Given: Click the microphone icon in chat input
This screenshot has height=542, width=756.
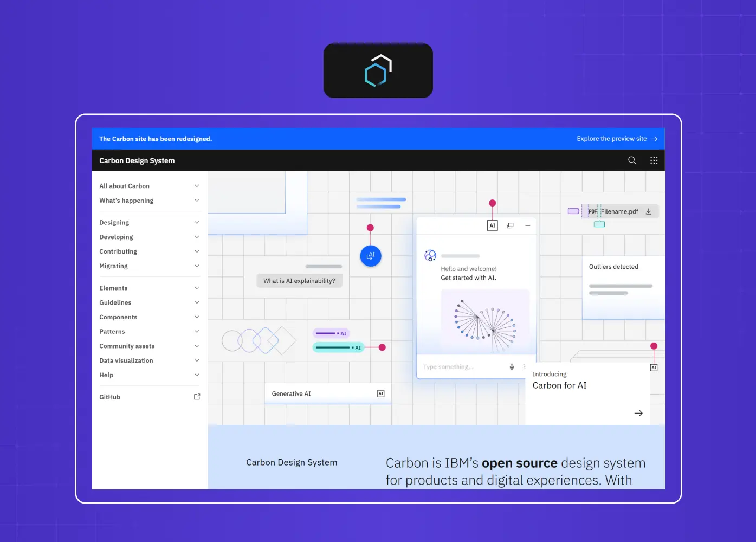Looking at the screenshot, I should (512, 367).
